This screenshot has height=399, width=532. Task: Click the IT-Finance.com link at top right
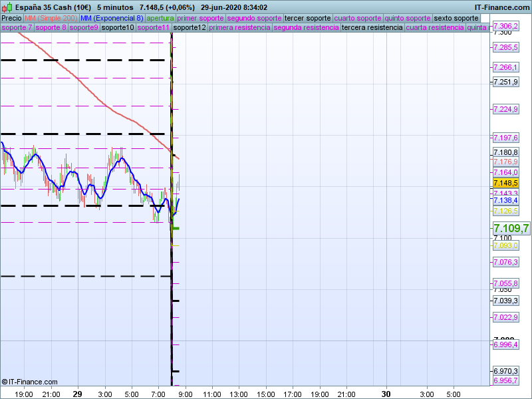507,7
